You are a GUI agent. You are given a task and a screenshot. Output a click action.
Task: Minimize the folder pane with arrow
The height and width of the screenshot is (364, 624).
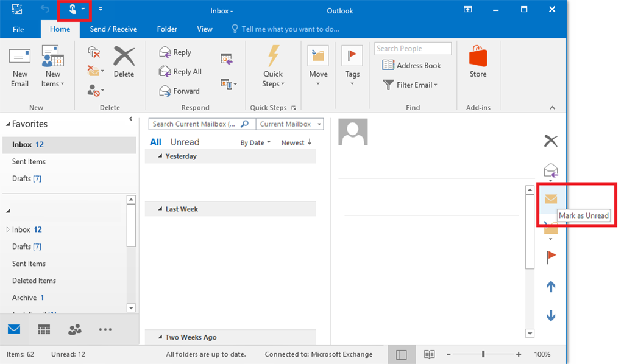coord(130,119)
